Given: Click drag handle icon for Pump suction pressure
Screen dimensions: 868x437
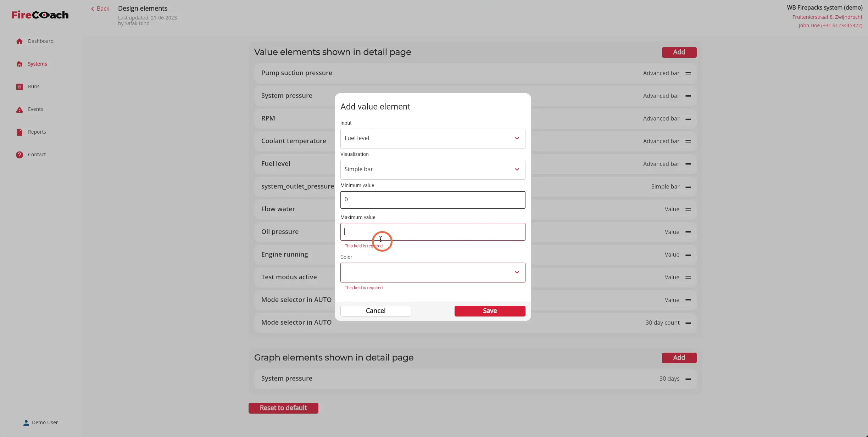Looking at the screenshot, I should click(688, 73).
